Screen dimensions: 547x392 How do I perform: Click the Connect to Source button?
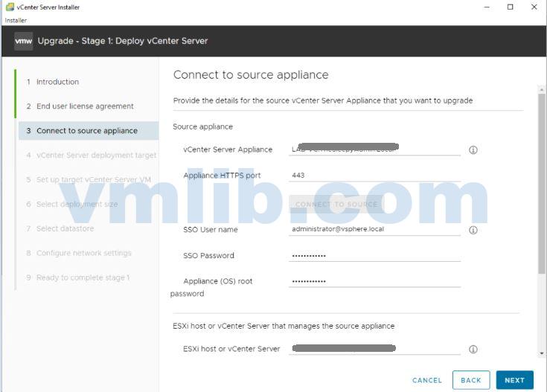(x=336, y=205)
